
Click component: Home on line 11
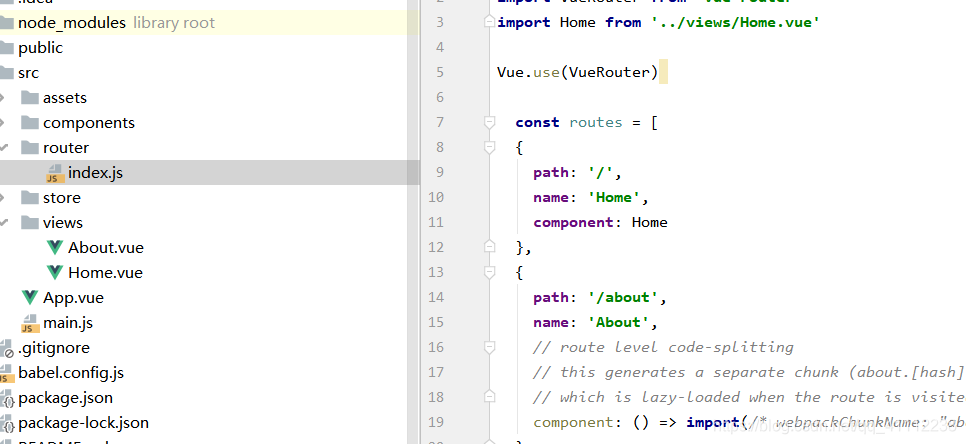601,222
